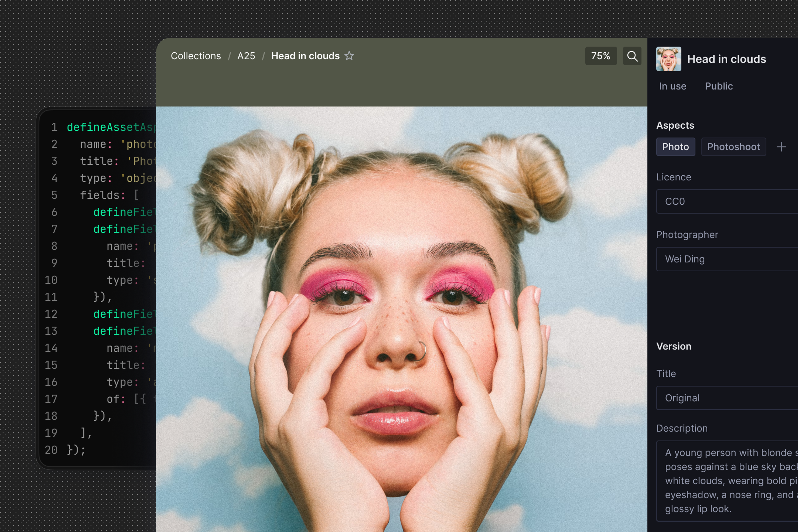Open the 75% zoom level control
This screenshot has width=798, height=532.
[x=601, y=56]
